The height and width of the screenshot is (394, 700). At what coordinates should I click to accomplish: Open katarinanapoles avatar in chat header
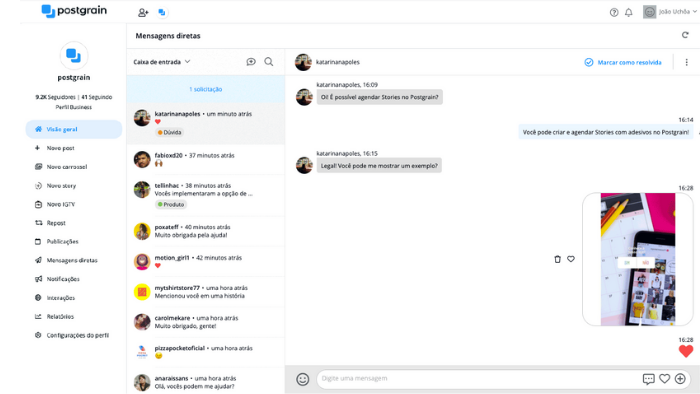(x=303, y=62)
